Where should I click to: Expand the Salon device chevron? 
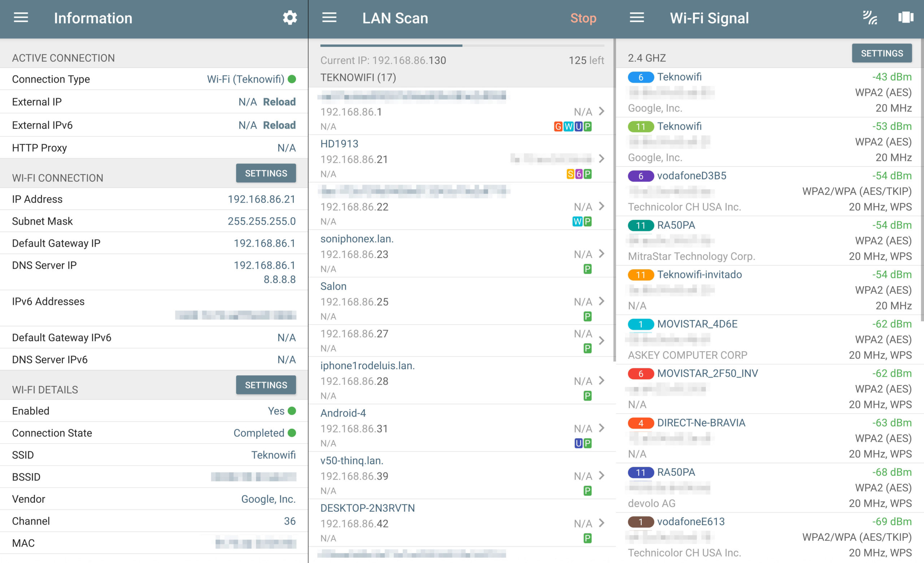pos(601,301)
